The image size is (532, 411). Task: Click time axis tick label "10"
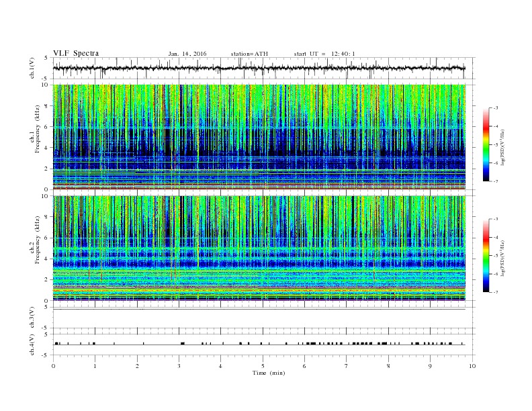pos(472,366)
